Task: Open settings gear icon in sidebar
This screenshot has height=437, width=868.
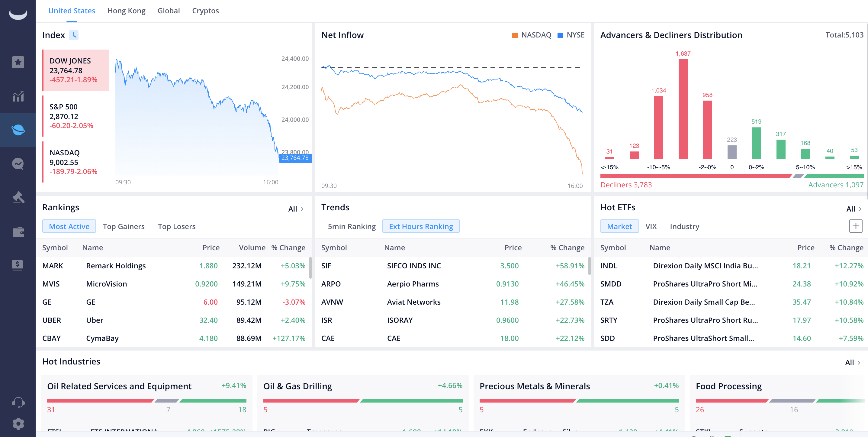Action: tap(18, 423)
